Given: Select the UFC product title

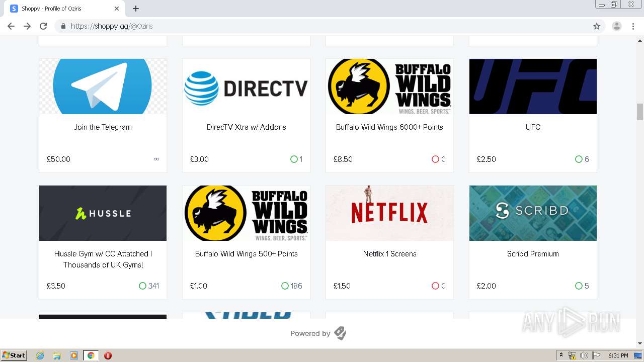Looking at the screenshot, I should [533, 127].
